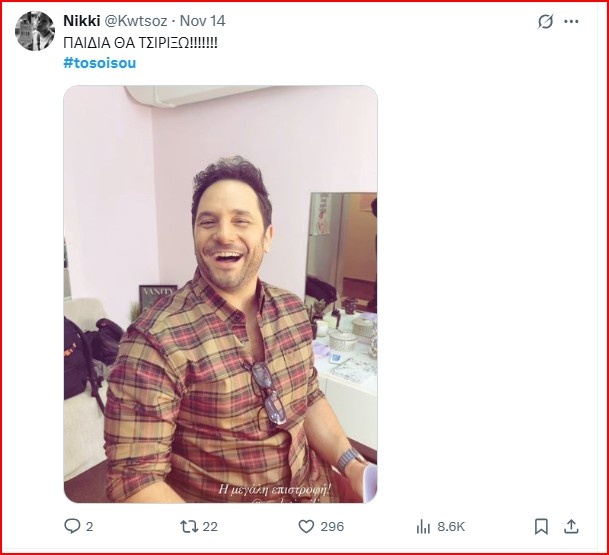Open the #tosoisou hashtag
Viewport: 609px width, 555px height.
pos(99,62)
